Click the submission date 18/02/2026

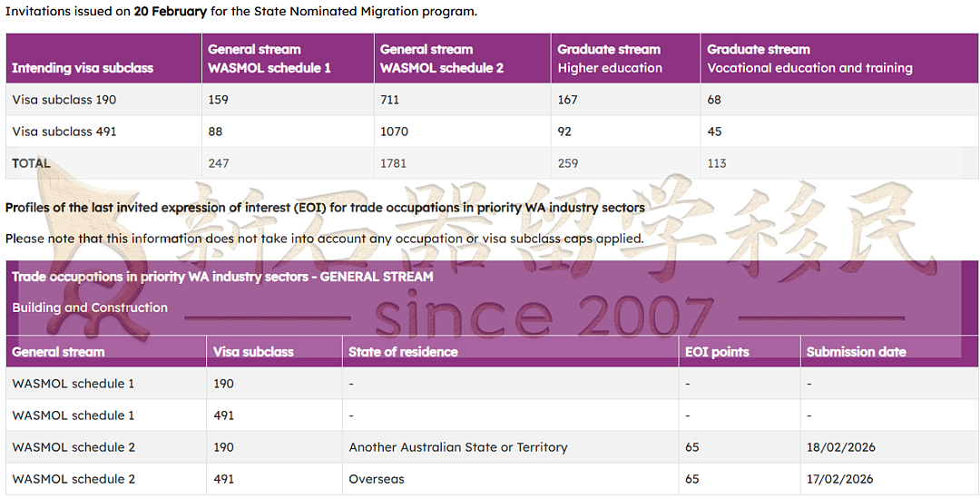point(840,447)
